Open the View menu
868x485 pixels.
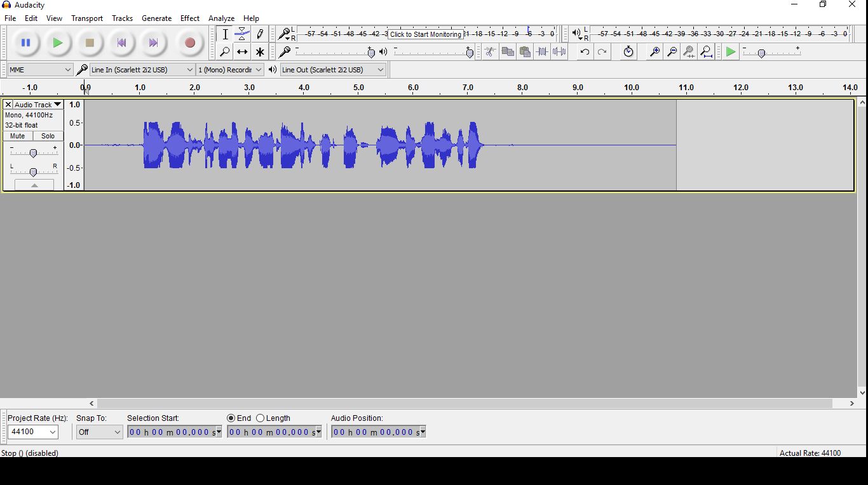click(x=54, y=18)
